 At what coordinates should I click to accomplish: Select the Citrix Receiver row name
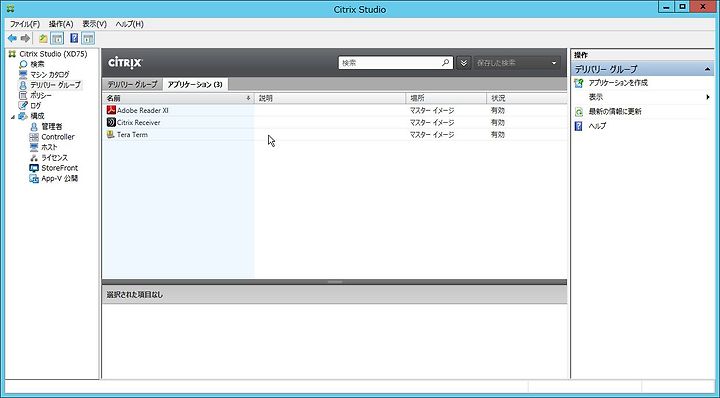tap(139, 123)
